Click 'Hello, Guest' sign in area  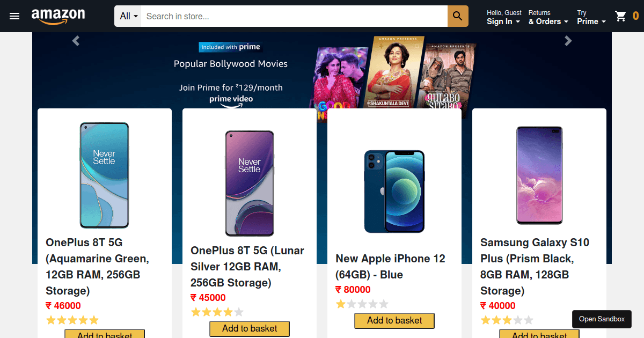point(504,12)
